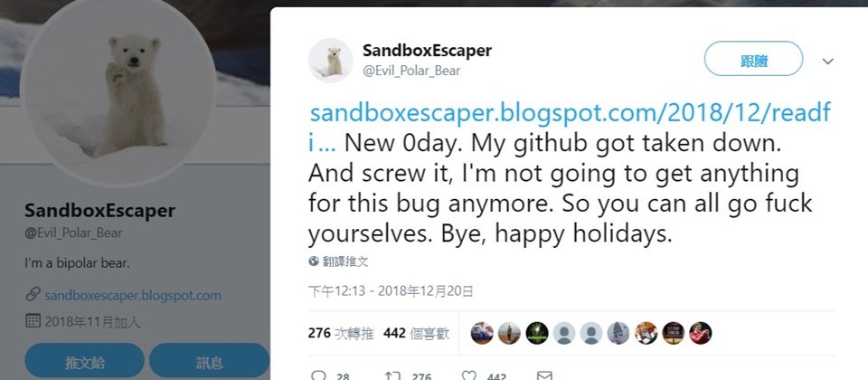Open the large polar bear profile photo
The image size is (868, 380).
(118, 90)
